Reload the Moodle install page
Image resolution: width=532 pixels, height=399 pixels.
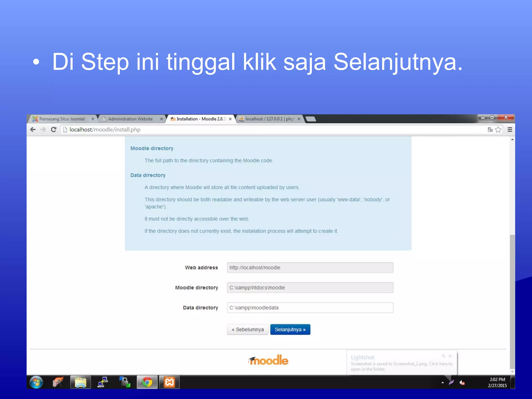click(x=54, y=129)
